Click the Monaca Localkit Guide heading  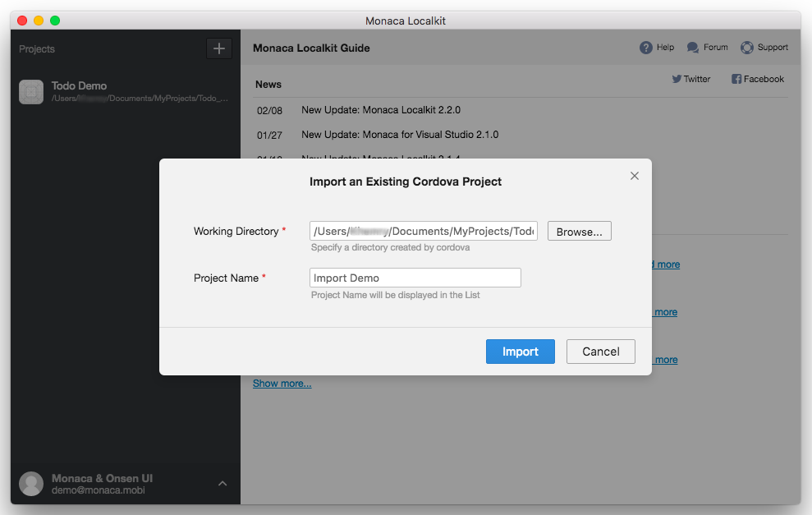311,48
